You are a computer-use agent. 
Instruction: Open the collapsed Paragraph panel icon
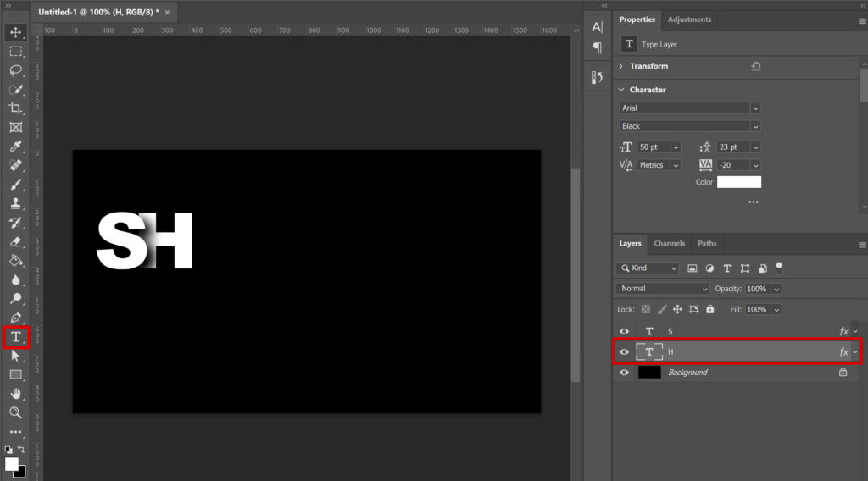coord(597,47)
